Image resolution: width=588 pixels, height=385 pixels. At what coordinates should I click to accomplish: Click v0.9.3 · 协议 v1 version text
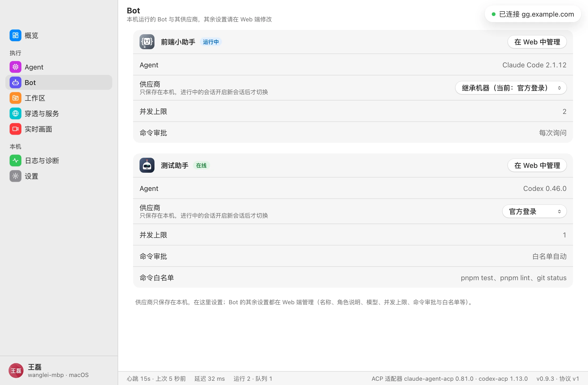[x=558, y=379]
